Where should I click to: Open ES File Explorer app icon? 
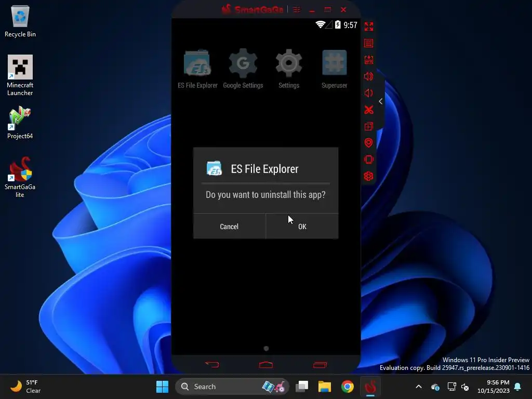[x=197, y=69]
